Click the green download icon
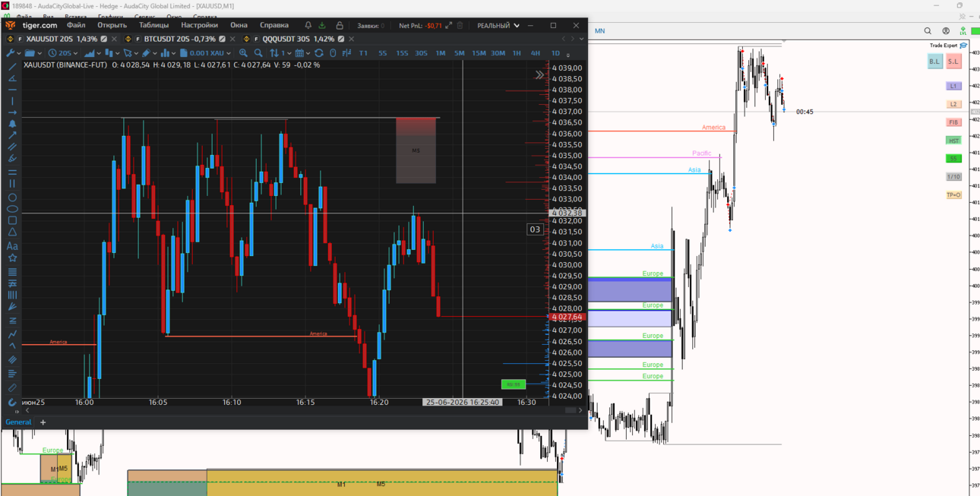 click(322, 26)
